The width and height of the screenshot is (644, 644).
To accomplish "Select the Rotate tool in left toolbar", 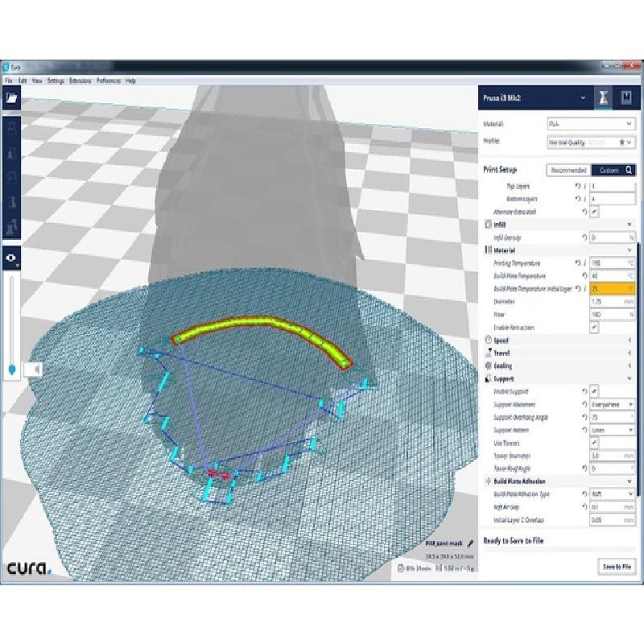I will point(11,177).
